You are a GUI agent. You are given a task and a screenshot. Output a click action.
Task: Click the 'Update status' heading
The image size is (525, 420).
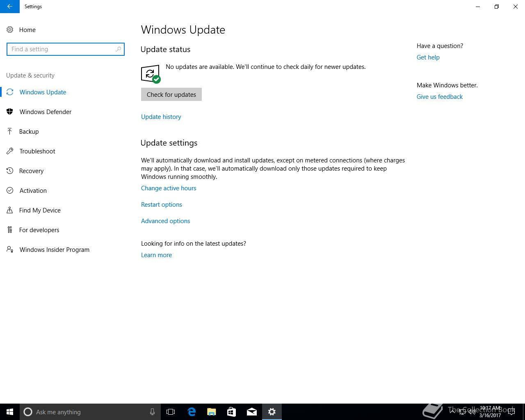click(165, 49)
